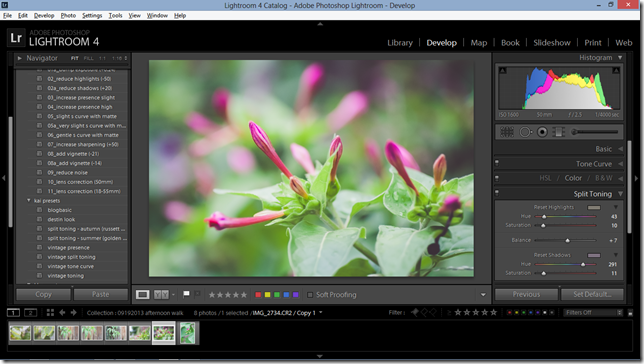Viewport: 644px width, 364px height.
Task: Expand the Tone Curve panel triangle
Action: pos(621,164)
